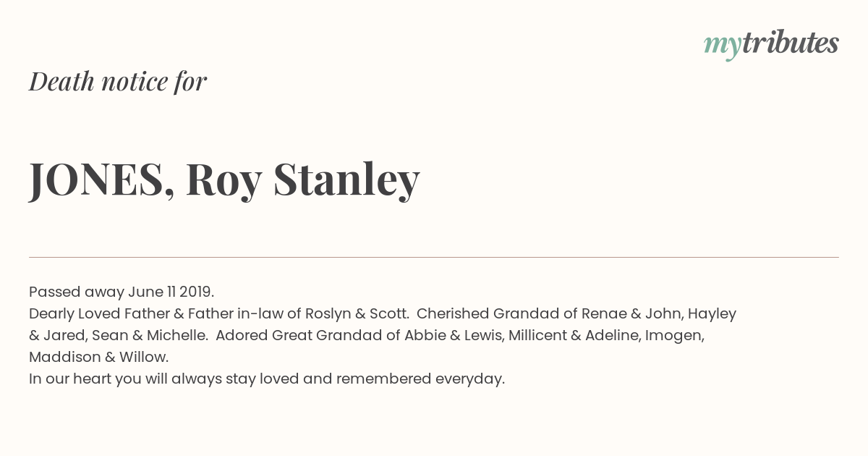The width and height of the screenshot is (868, 456).
Task: Click the word 'tributes' in logo
Action: coord(791,43)
